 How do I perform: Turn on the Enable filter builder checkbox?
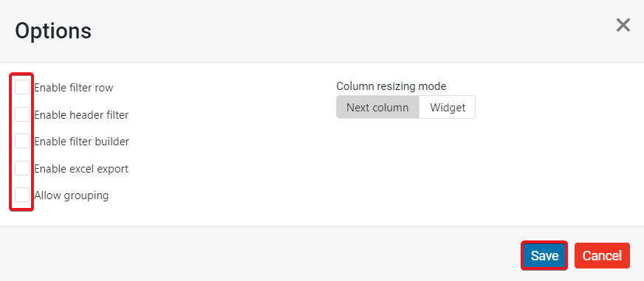tap(22, 141)
